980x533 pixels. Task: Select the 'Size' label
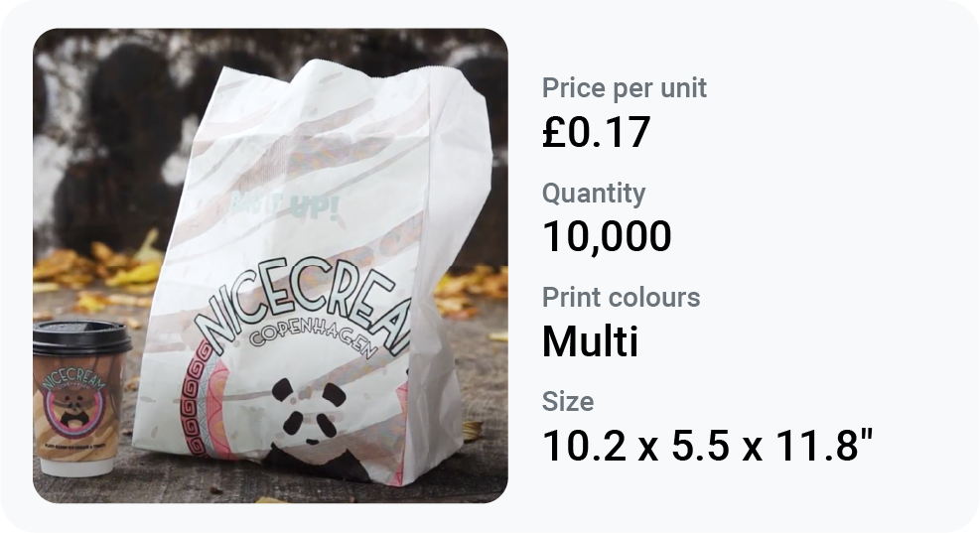point(568,401)
